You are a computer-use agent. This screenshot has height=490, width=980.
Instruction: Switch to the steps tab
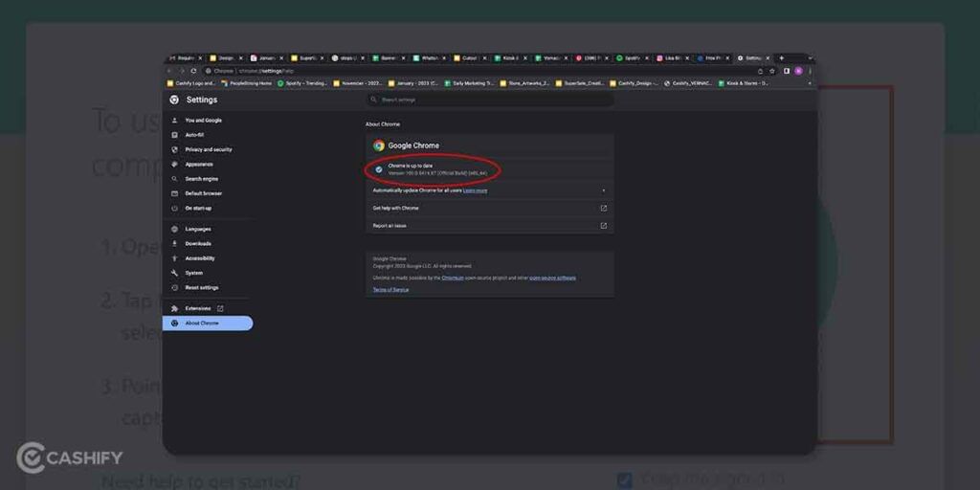pyautogui.click(x=347, y=58)
